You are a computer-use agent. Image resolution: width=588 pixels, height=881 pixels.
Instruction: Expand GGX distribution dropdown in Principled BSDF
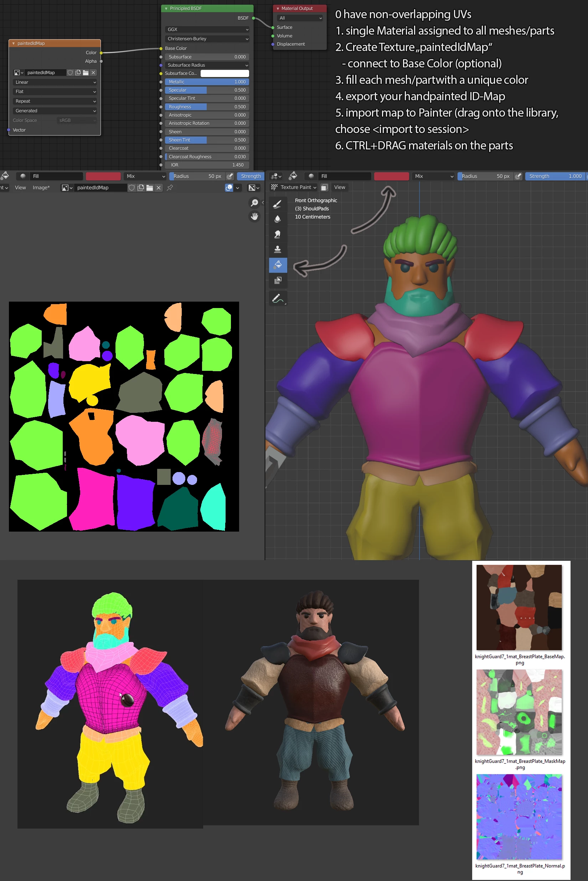pyautogui.click(x=207, y=29)
